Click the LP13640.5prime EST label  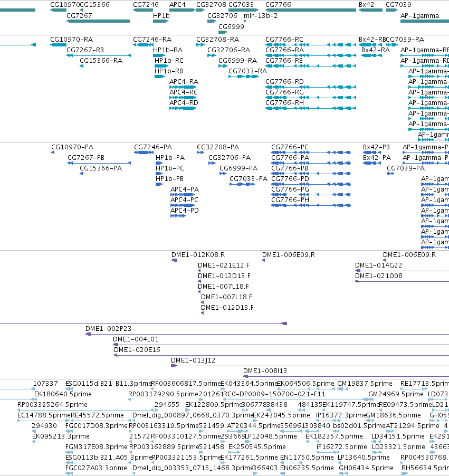[364, 458]
